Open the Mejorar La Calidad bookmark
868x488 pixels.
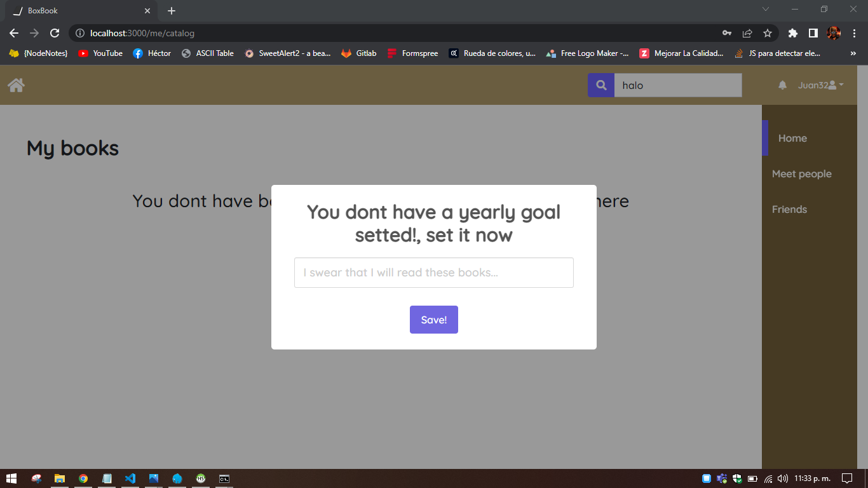(682, 53)
